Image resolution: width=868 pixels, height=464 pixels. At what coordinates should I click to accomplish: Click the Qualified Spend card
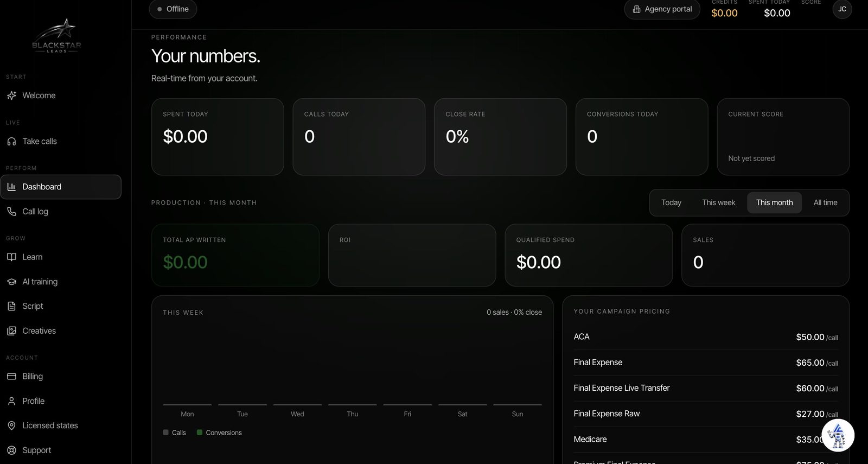pyautogui.click(x=589, y=255)
